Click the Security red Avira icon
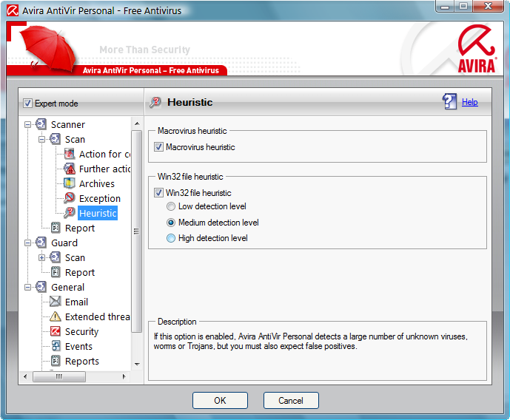Image resolution: width=510 pixels, height=420 pixels. point(55,331)
